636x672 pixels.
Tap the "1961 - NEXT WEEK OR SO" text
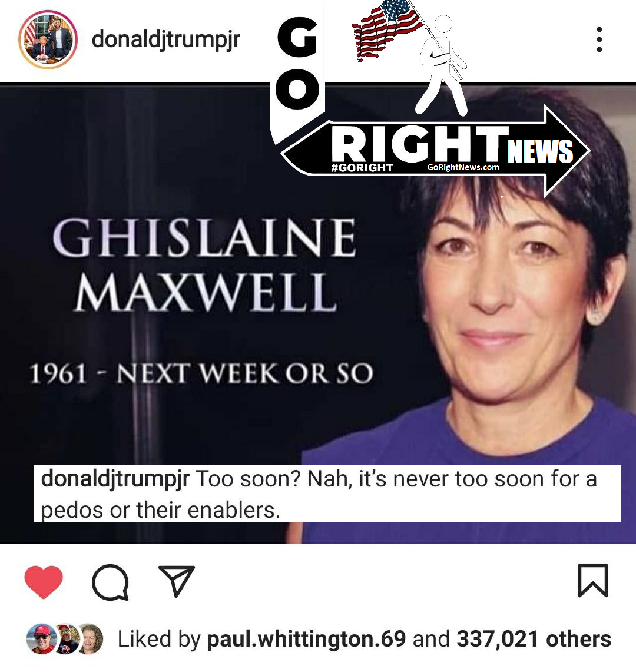[201, 373]
